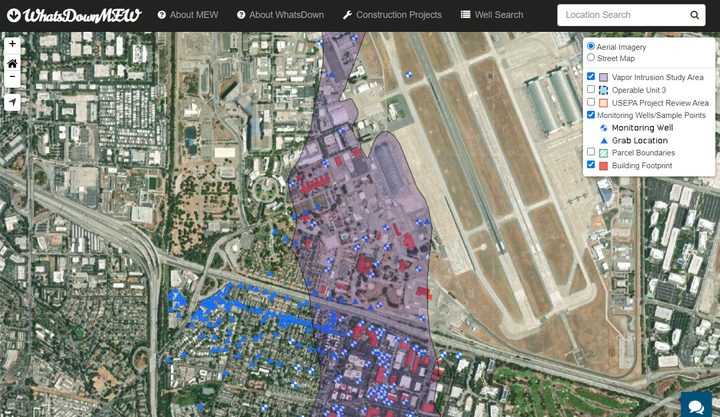Click the USEPA Project Review Area label

point(660,103)
